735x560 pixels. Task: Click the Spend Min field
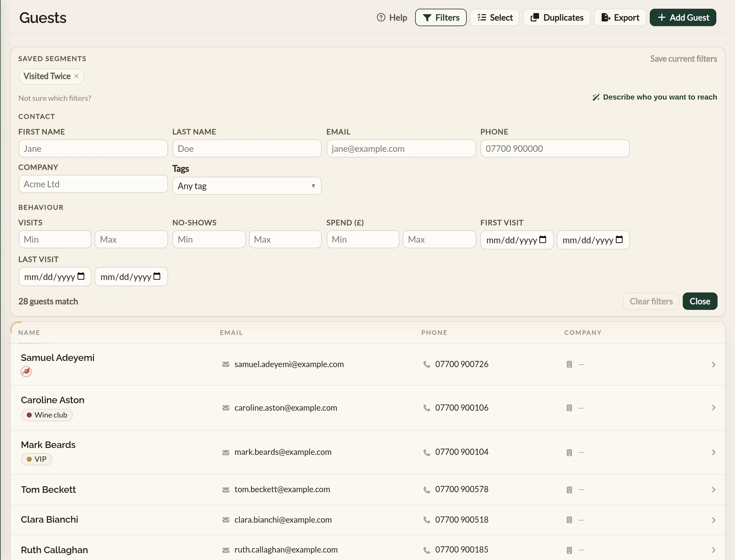(x=363, y=239)
